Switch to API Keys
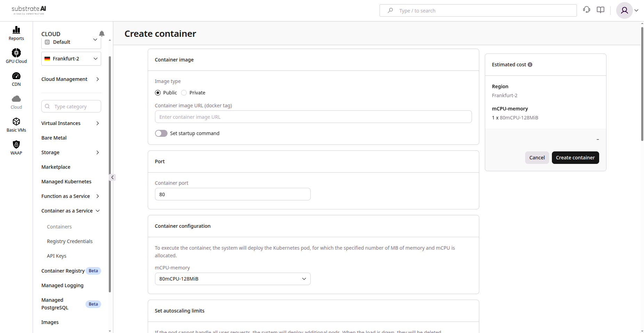Viewport: 644px width, 333px height. (56, 256)
